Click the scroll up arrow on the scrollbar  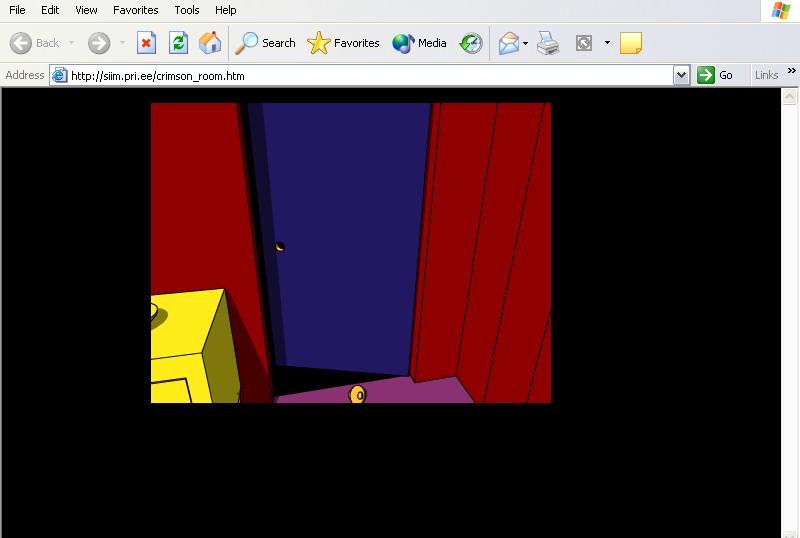(x=789, y=96)
